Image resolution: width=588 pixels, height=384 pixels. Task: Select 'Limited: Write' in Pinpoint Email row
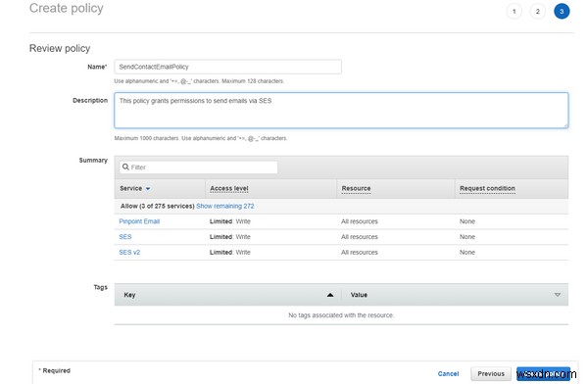click(x=230, y=221)
